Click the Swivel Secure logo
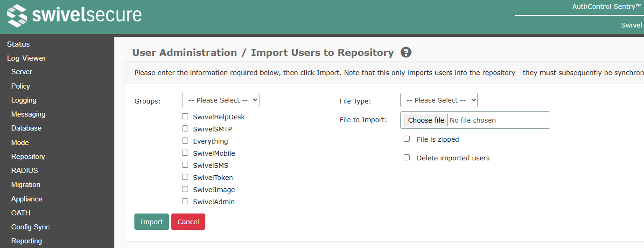The width and height of the screenshot is (644, 248). click(74, 15)
